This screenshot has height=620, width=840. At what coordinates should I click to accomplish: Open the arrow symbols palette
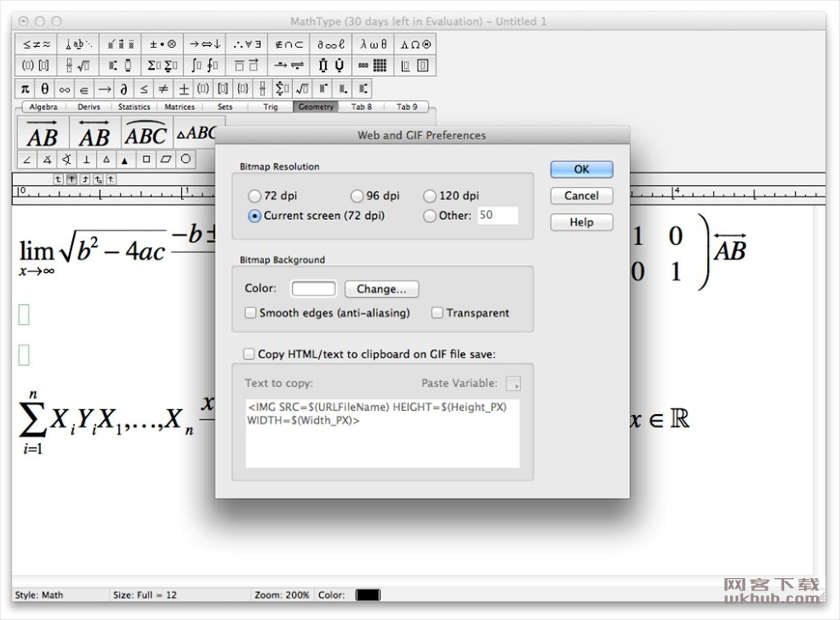pyautogui.click(x=204, y=44)
